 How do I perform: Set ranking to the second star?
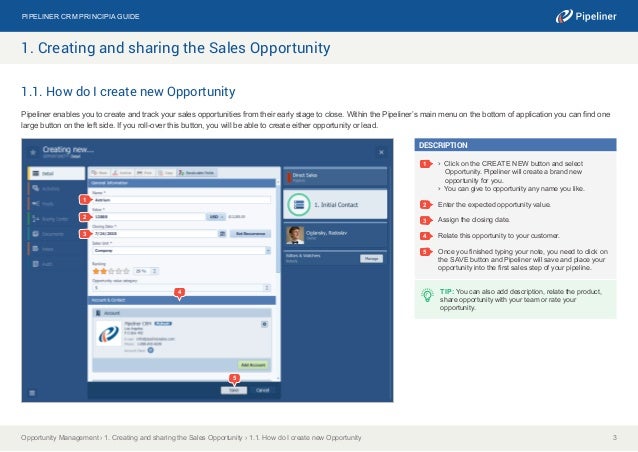(x=103, y=271)
